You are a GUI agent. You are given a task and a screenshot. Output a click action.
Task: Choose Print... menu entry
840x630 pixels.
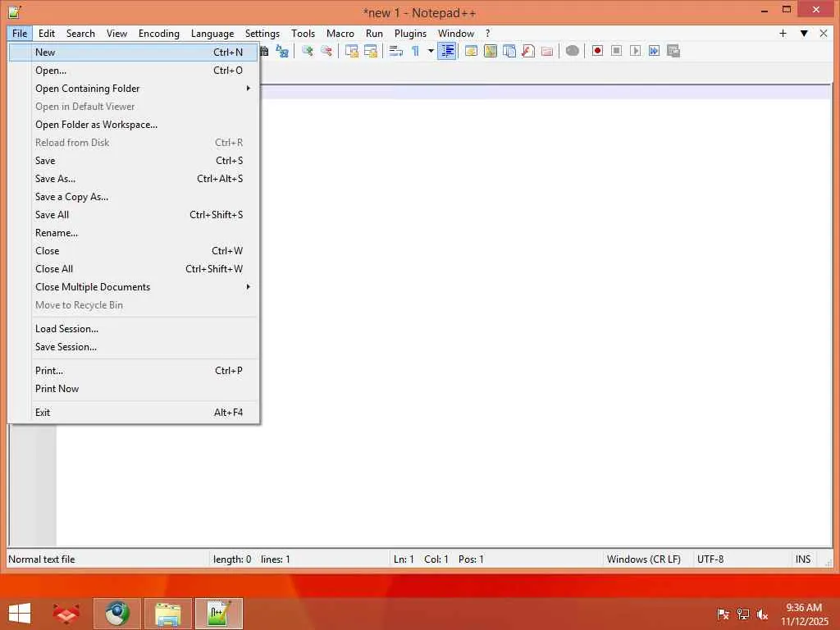(x=134, y=371)
